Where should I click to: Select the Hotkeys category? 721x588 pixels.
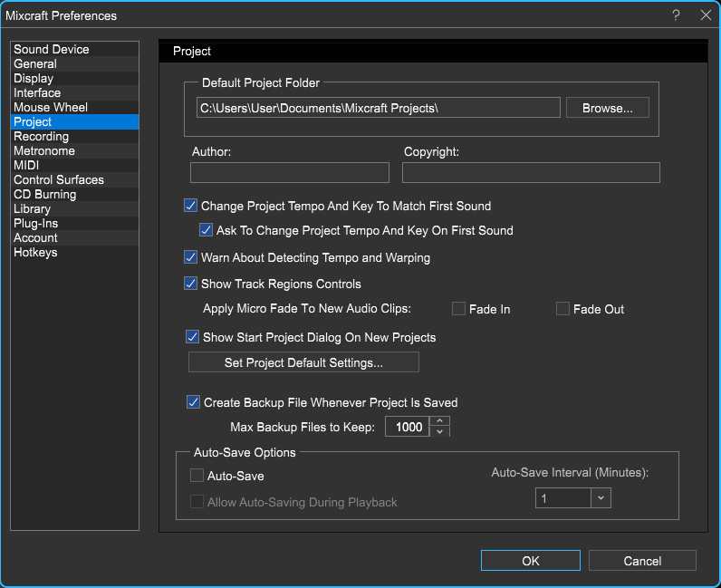click(x=74, y=252)
